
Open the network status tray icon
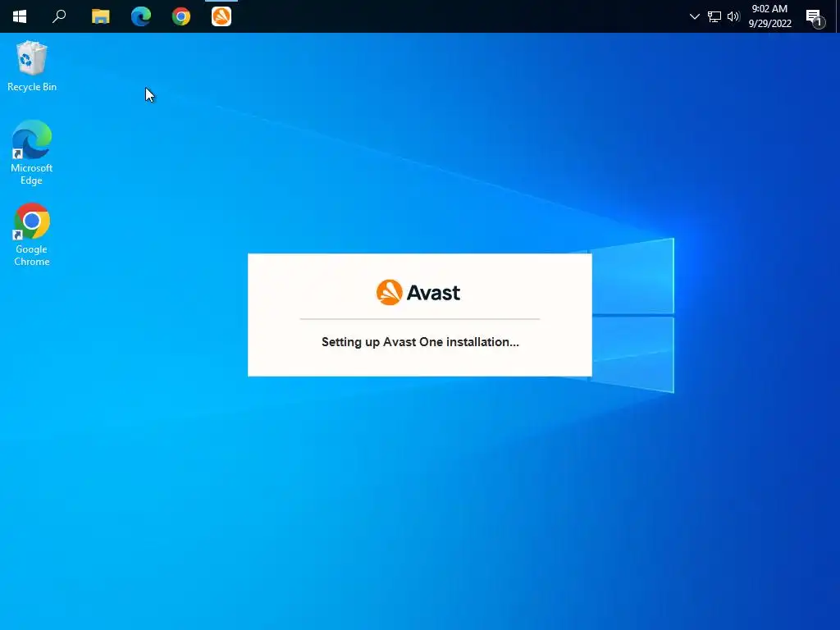coord(714,16)
